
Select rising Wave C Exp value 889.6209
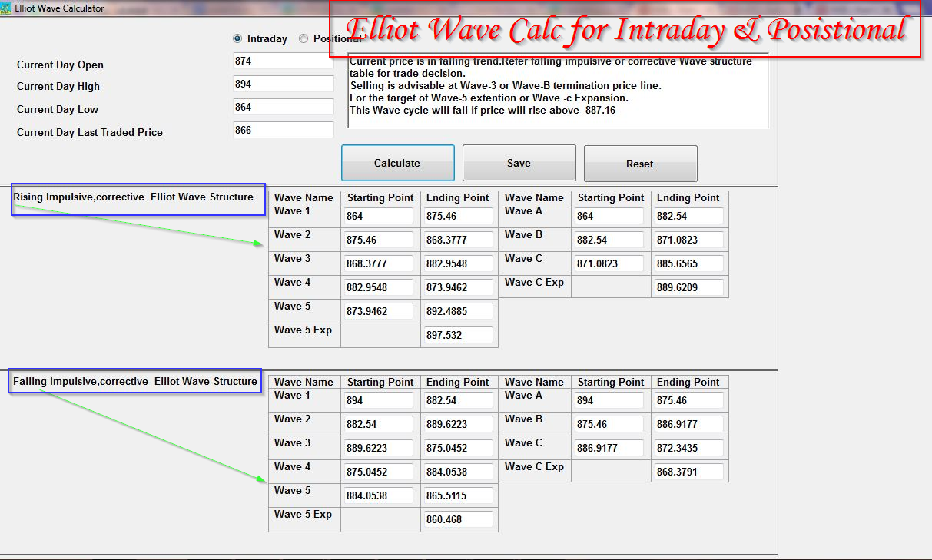tap(689, 287)
